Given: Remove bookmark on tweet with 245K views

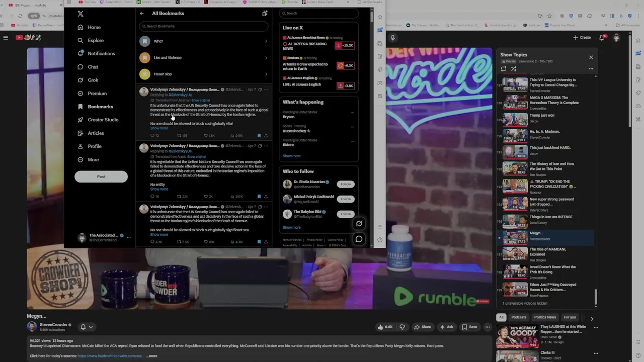Looking at the screenshot, I should click(x=259, y=135).
